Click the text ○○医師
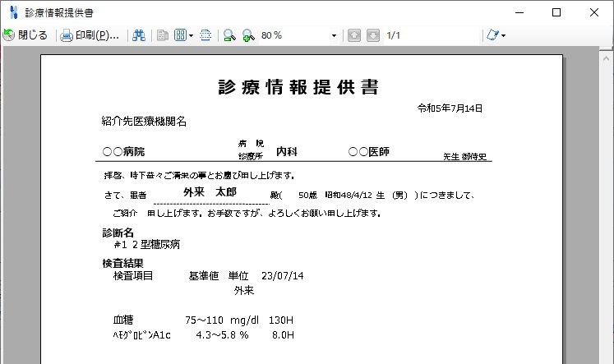The height and width of the screenshot is (364, 614). tap(368, 151)
